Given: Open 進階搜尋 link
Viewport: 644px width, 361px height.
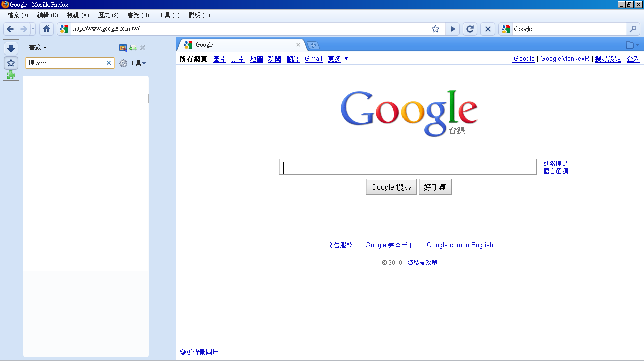Looking at the screenshot, I should [x=555, y=164].
